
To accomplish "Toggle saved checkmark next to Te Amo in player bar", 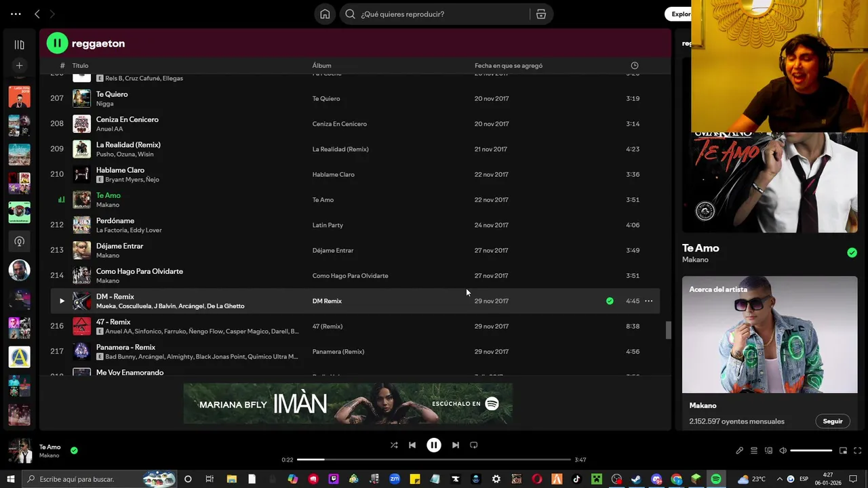I will point(74,450).
